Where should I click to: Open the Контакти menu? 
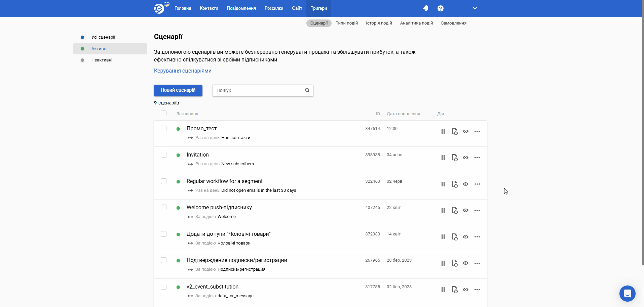click(x=209, y=8)
